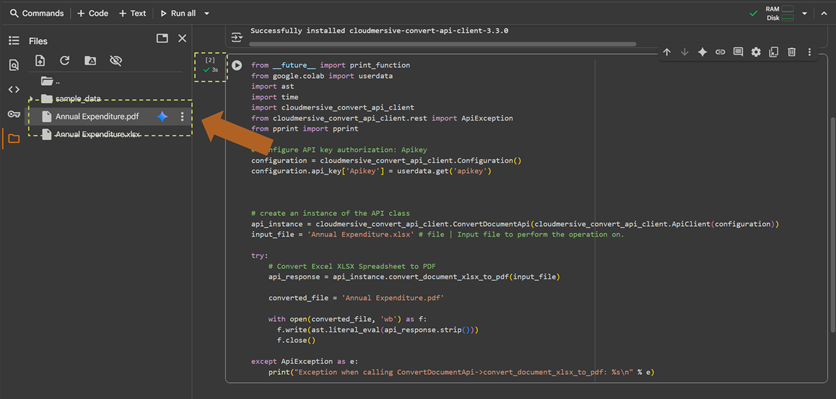Upload file to session storage
836x399 pixels.
40,61
